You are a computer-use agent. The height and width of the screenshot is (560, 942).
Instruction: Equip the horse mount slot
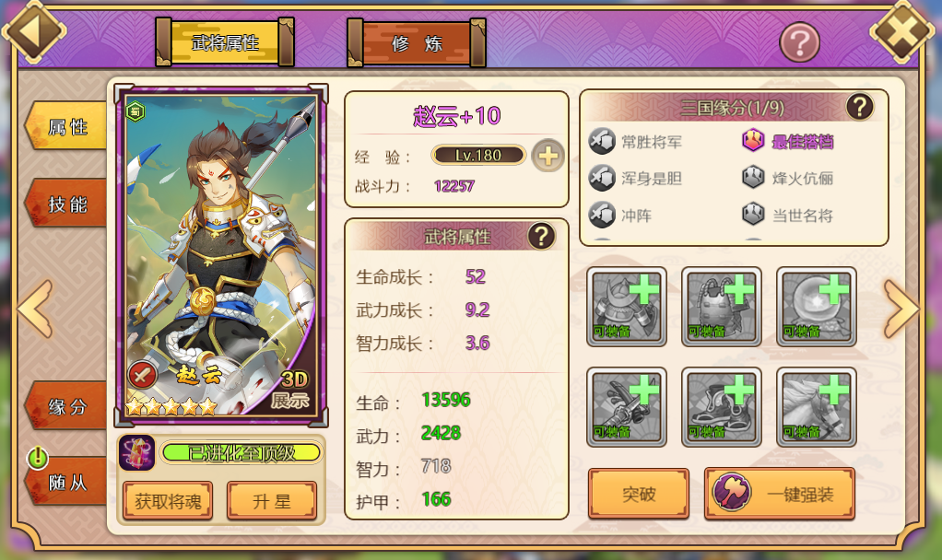tap(817, 407)
